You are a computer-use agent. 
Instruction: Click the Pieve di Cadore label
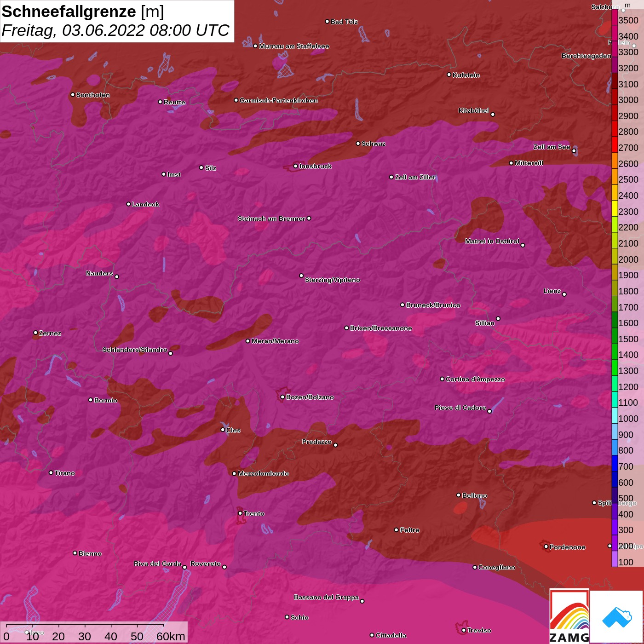point(460,408)
